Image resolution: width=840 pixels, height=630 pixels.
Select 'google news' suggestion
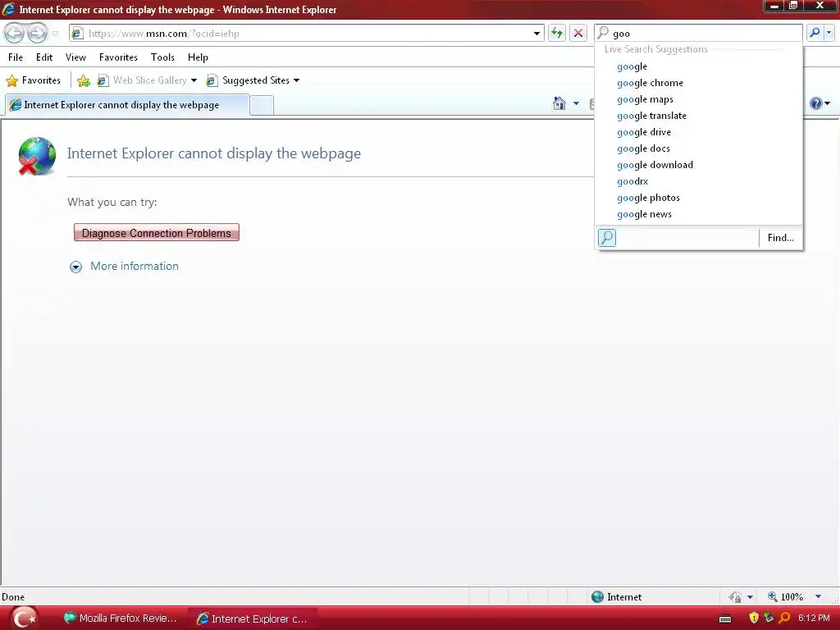tap(699, 214)
